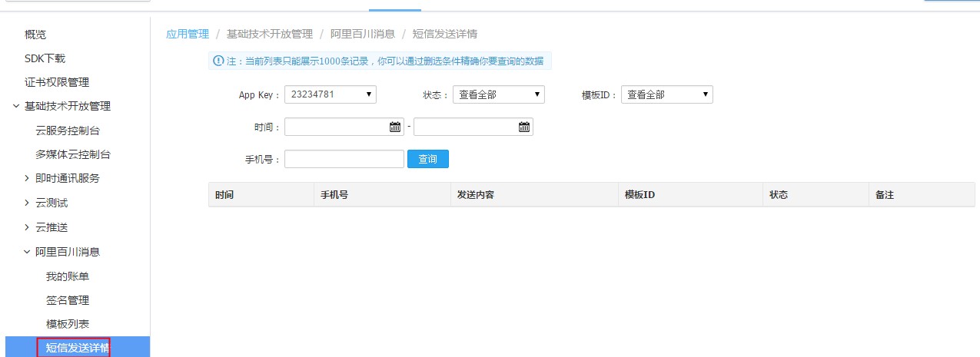Open 多媒体云控制台 in the sidebar

pyautogui.click(x=73, y=154)
